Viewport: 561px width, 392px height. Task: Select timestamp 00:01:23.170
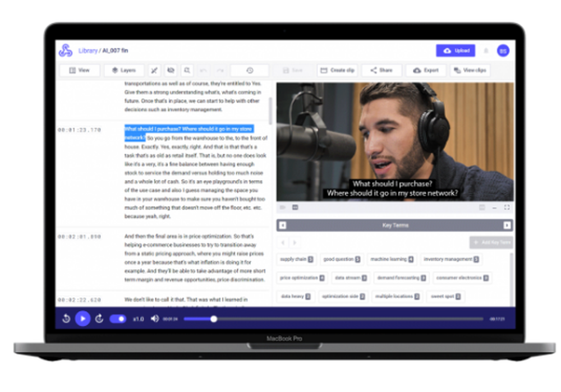click(x=79, y=130)
